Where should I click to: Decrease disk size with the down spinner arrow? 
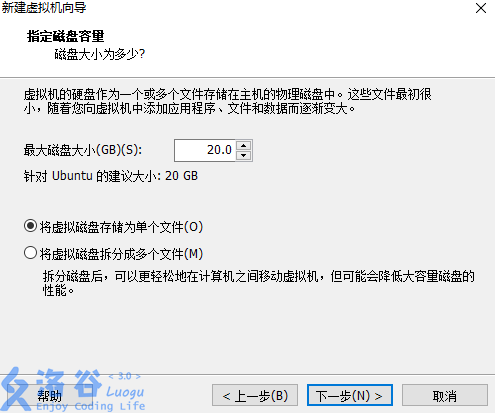[x=244, y=155]
